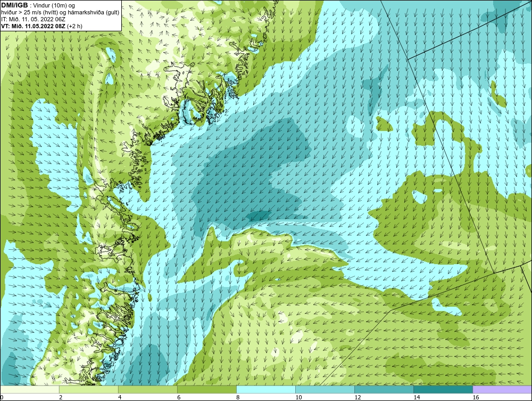Click the 0-2 m/s palest legend swatch
532x401 pixels.
[x=30, y=389]
